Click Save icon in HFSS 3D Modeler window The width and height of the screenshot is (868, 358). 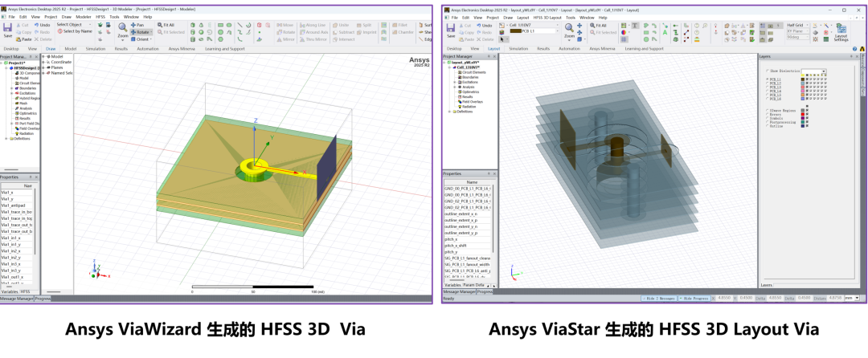tap(8, 29)
